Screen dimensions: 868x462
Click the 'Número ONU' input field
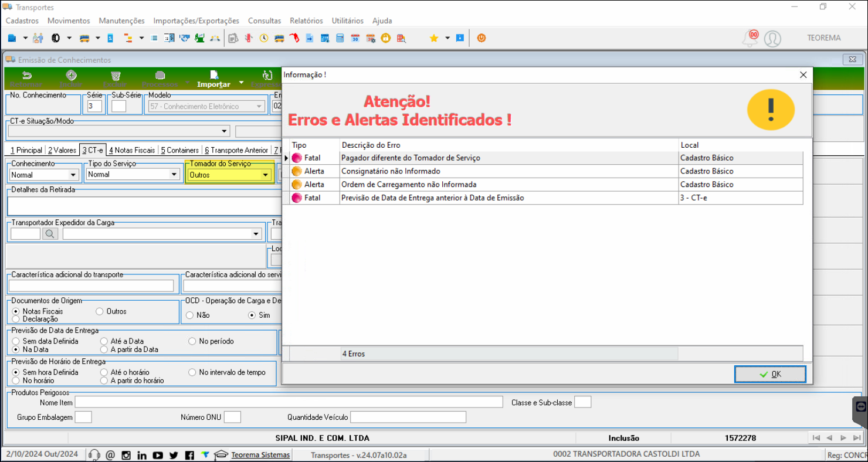(x=232, y=417)
